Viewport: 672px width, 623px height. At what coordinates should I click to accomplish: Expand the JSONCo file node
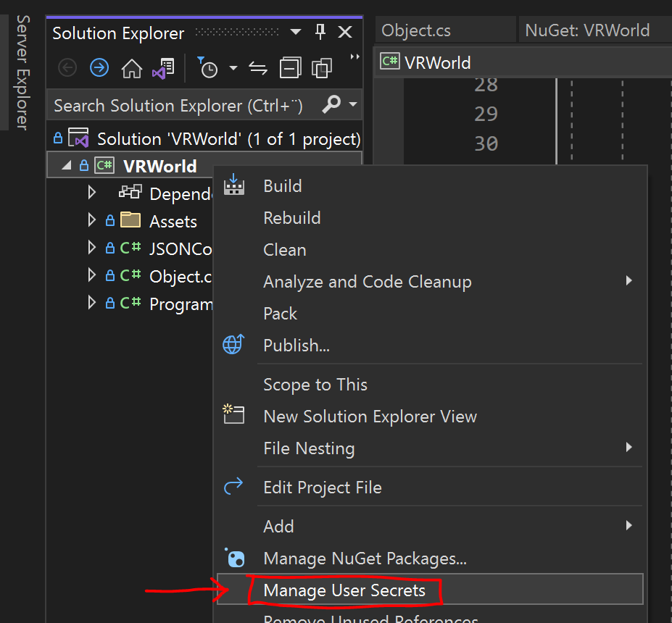(x=91, y=248)
